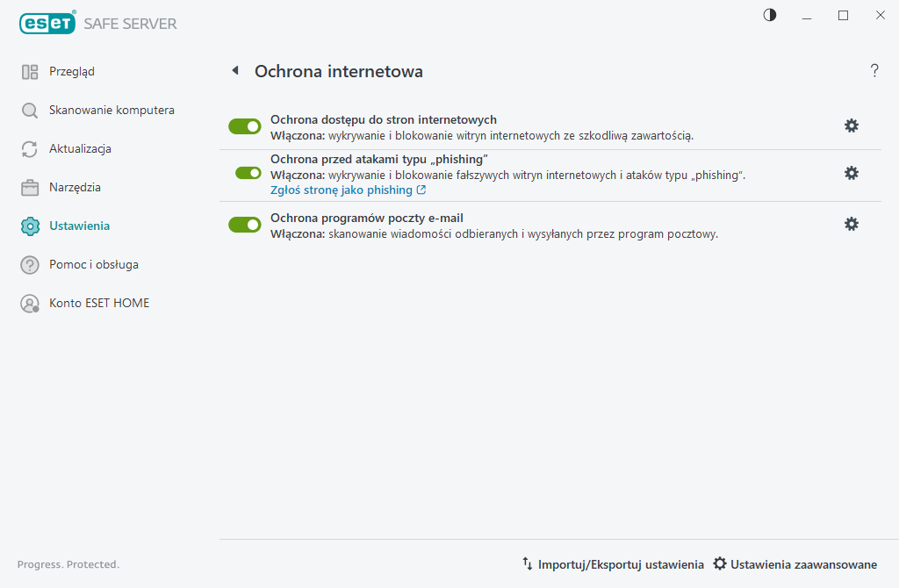This screenshot has width=899, height=588.
Task: Open settings gear for Ochrona dostępu do stron internetowych
Action: (x=851, y=125)
